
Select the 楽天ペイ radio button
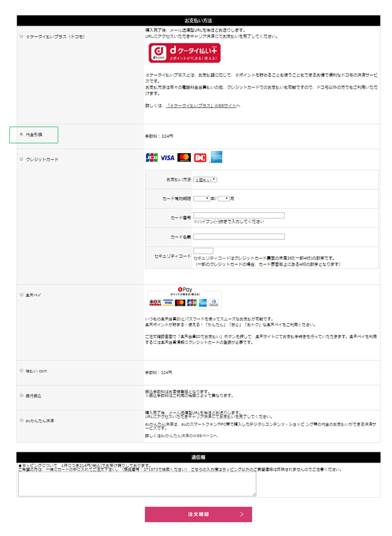tap(22, 295)
